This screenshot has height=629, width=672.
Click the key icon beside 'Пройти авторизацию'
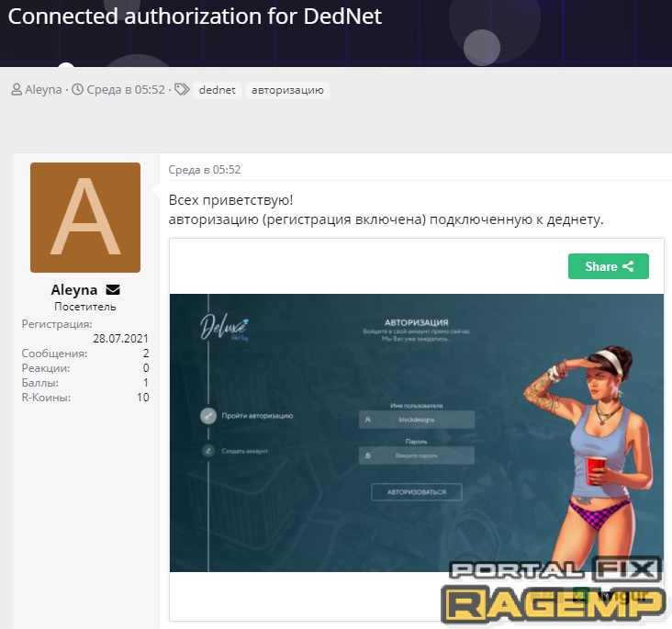(208, 416)
